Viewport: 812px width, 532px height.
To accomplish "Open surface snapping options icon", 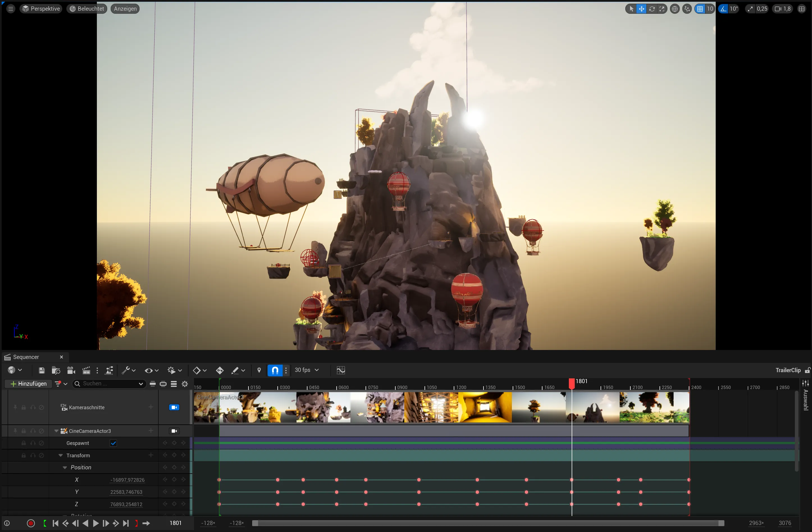I will (687, 9).
